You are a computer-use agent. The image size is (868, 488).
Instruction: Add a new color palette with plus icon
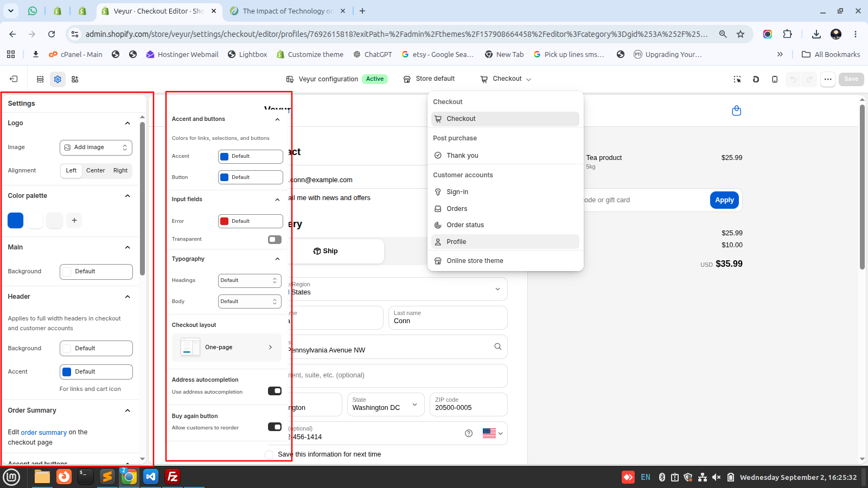[x=74, y=220]
